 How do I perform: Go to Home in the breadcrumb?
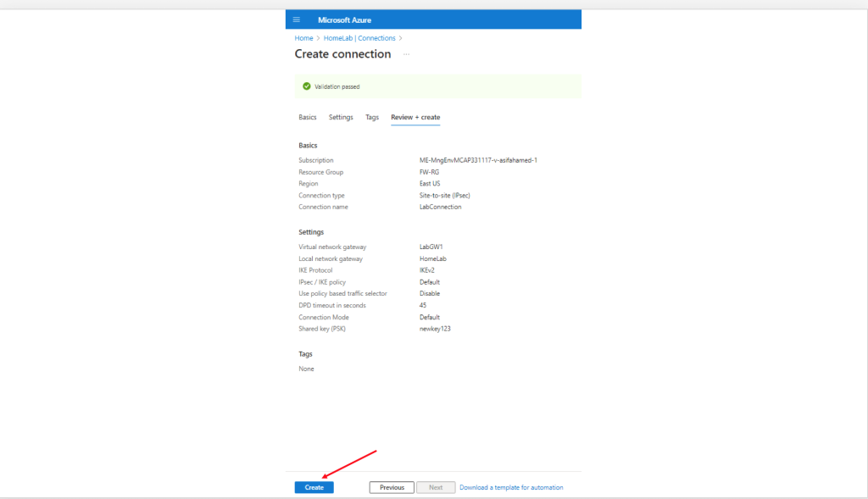coord(303,38)
